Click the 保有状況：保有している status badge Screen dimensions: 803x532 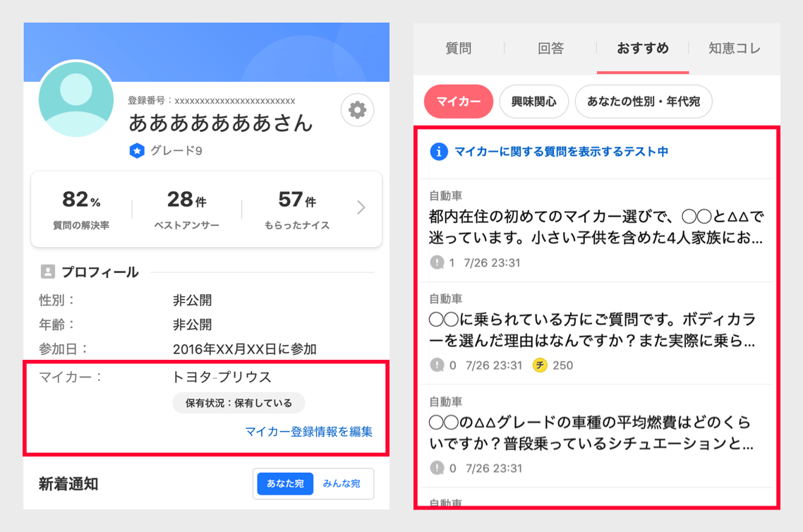[239, 403]
